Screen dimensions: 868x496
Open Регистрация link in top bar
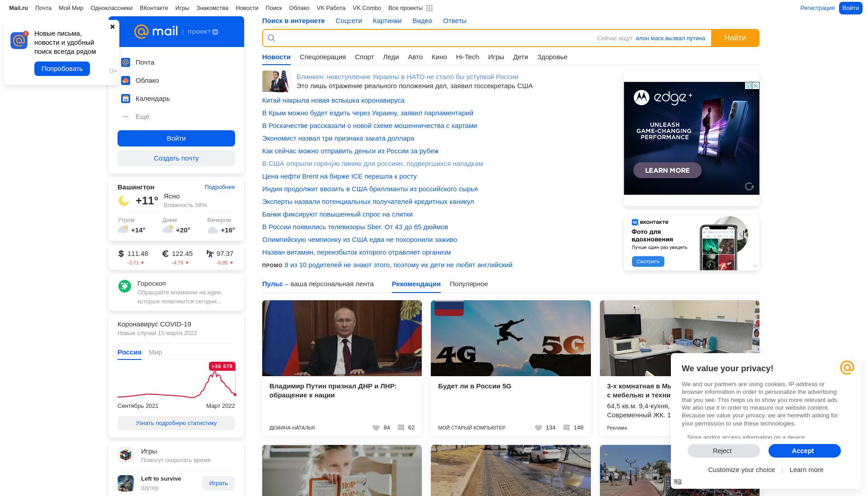tap(817, 8)
